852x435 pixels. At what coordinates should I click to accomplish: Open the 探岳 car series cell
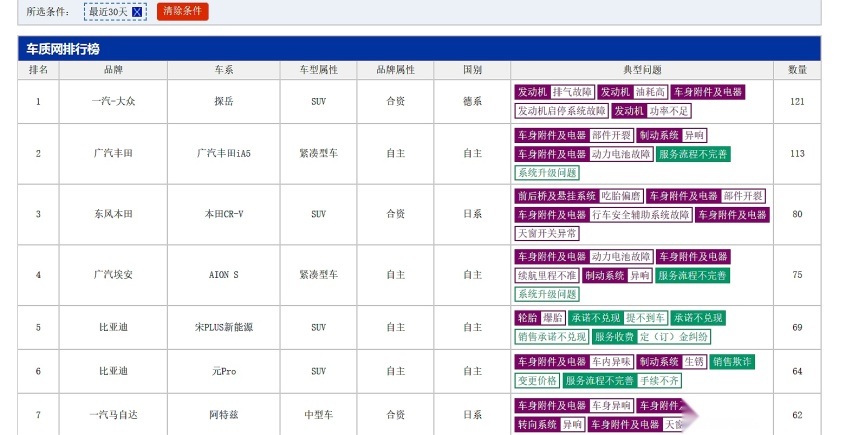(223, 102)
